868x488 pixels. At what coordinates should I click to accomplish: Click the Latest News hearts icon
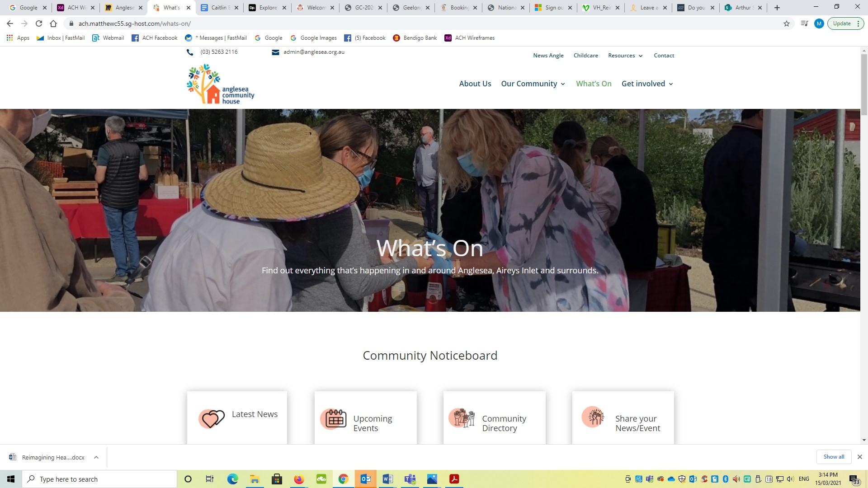211,418
